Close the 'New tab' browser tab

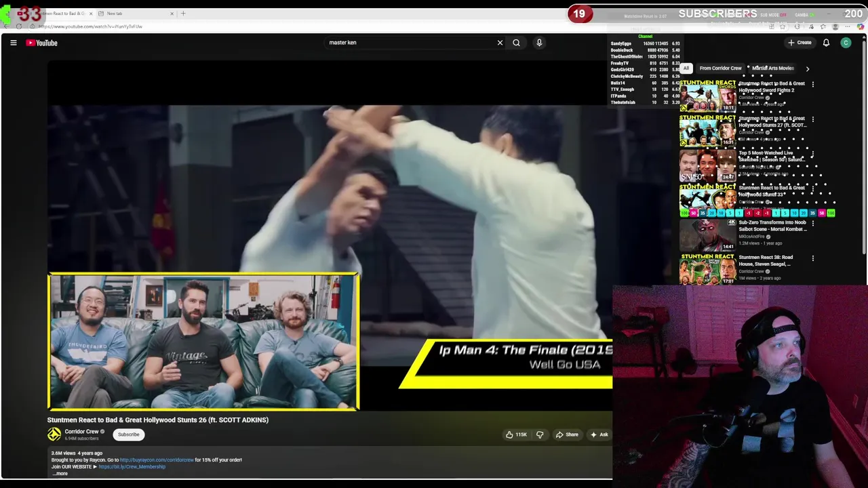172,14
